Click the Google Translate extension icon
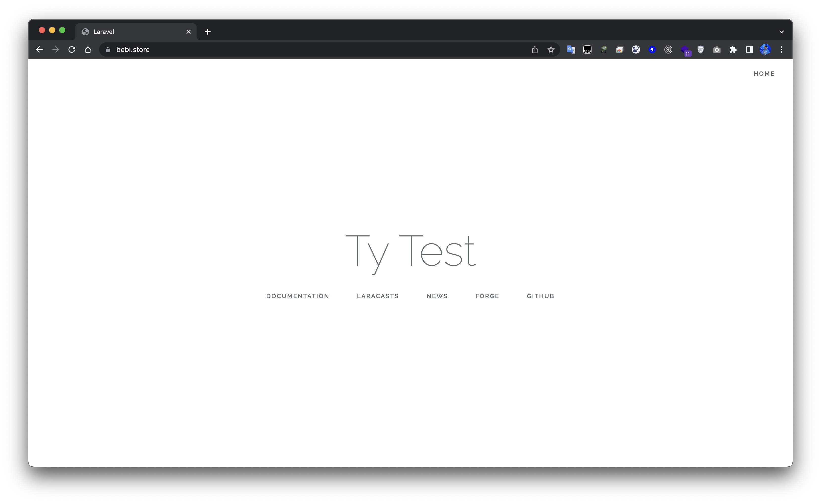The height and width of the screenshot is (504, 821). pos(571,50)
